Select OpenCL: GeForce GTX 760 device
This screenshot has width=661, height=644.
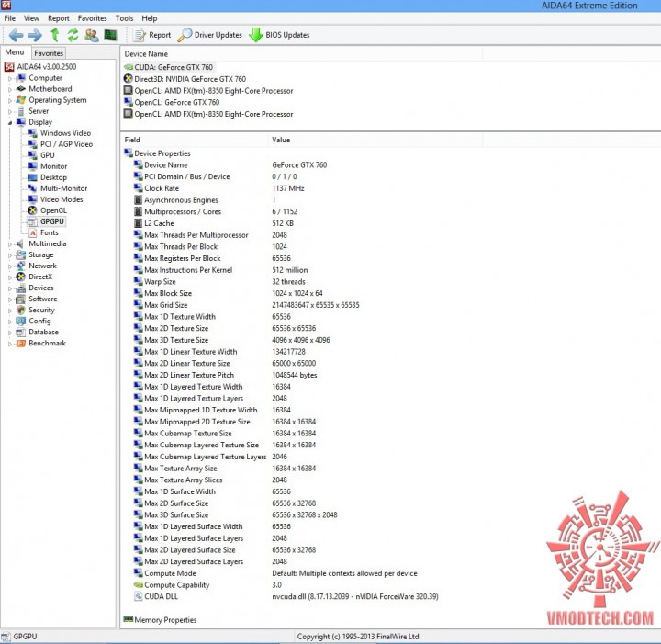pos(176,102)
